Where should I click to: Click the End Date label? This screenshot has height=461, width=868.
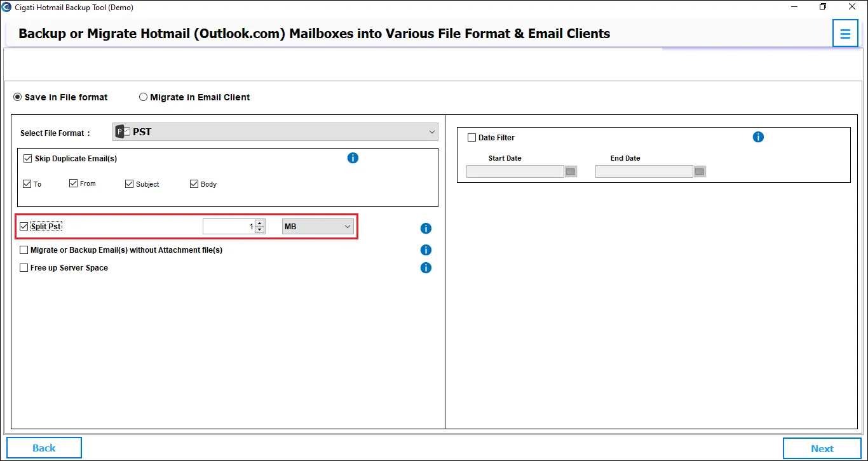pyautogui.click(x=625, y=158)
